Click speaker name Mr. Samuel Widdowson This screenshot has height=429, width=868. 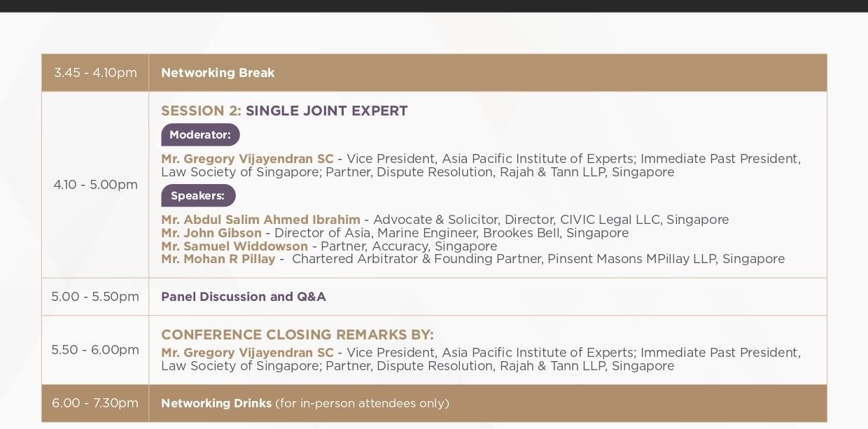tap(234, 246)
